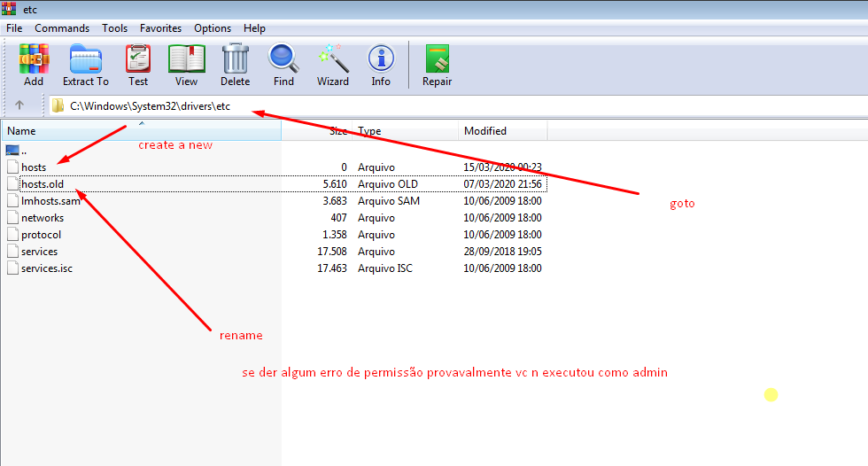Sort files by Size column header
The height and width of the screenshot is (466, 868).
(317, 130)
